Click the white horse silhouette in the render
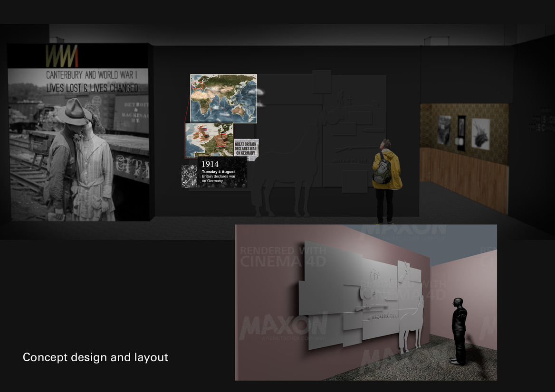The height and width of the screenshot is (392, 555). (411, 323)
